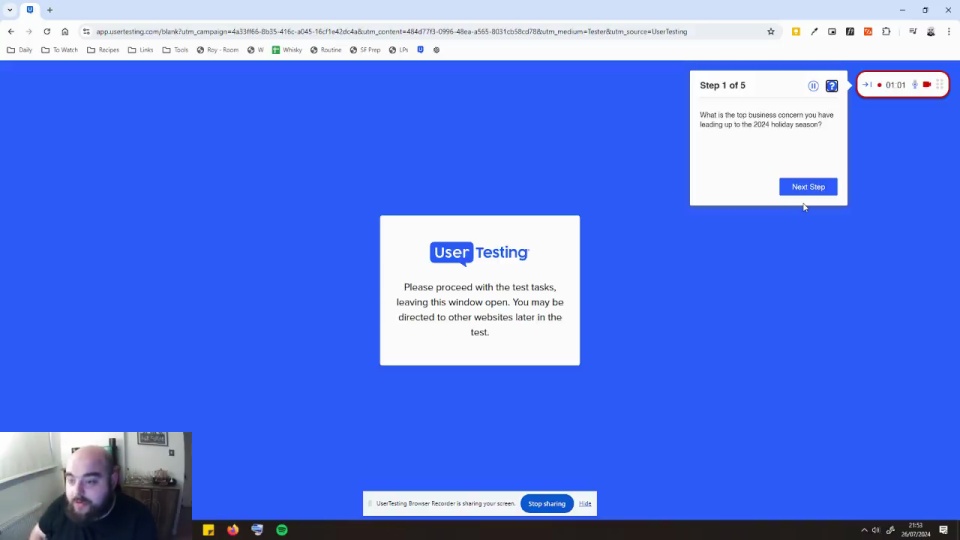Toggle the red camera recording icon
The height and width of the screenshot is (540, 960).
pos(927,85)
